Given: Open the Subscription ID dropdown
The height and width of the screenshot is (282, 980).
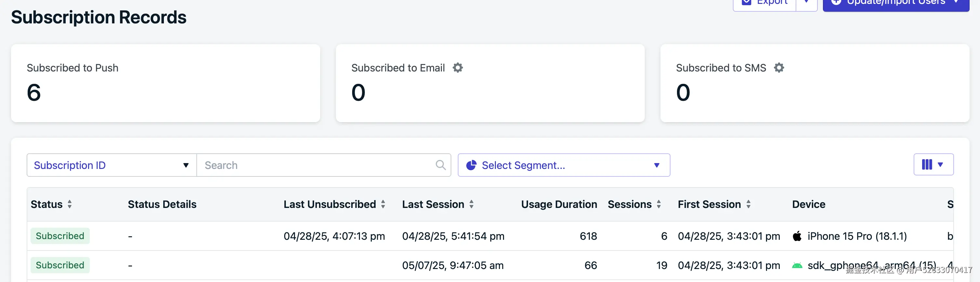Looking at the screenshot, I should tap(112, 165).
